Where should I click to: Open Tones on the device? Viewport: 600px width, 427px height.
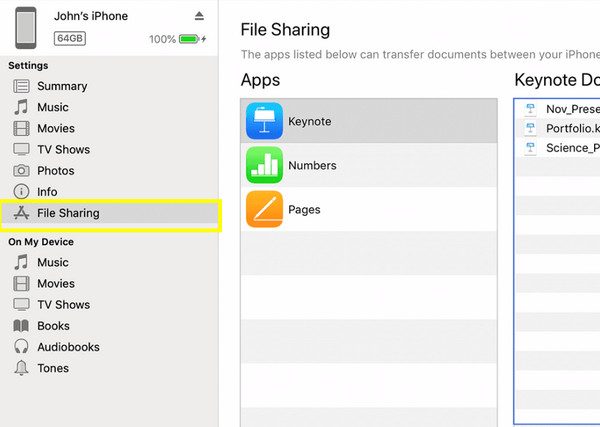pos(53,368)
